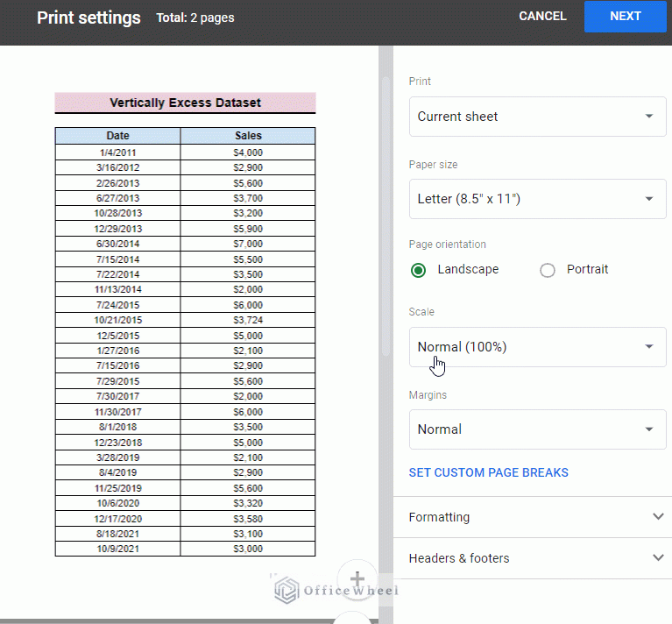The width and height of the screenshot is (672, 624).
Task: Click the Sales column header in preview
Action: point(248,136)
